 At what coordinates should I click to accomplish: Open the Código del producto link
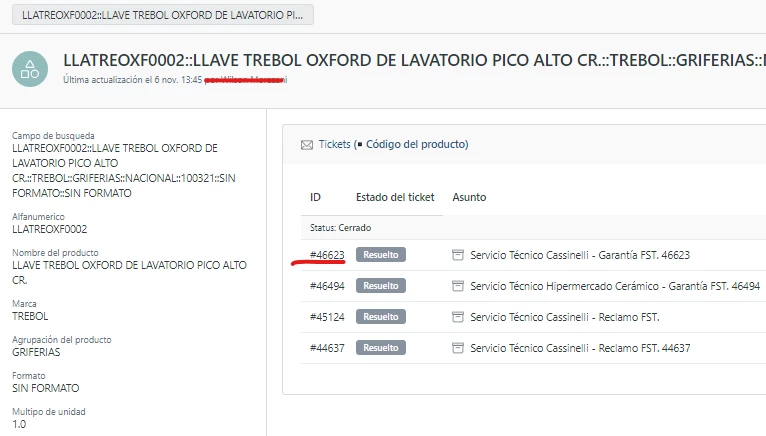click(x=416, y=144)
